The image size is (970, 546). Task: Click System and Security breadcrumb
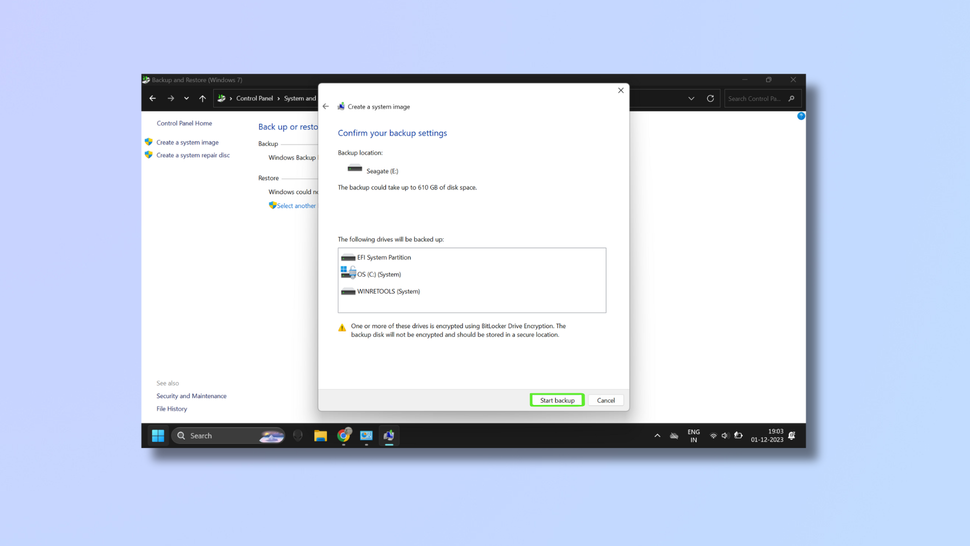300,98
